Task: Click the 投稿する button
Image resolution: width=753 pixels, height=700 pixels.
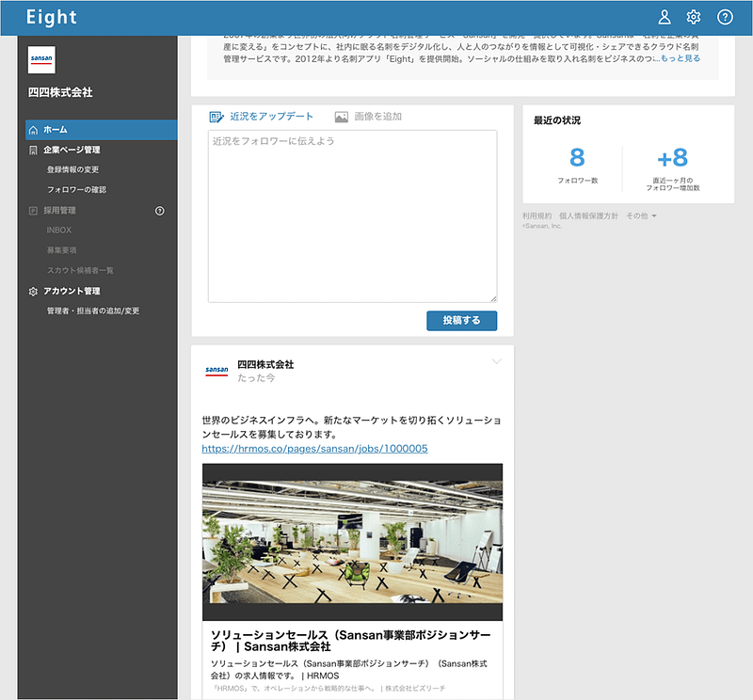Action: [461, 321]
